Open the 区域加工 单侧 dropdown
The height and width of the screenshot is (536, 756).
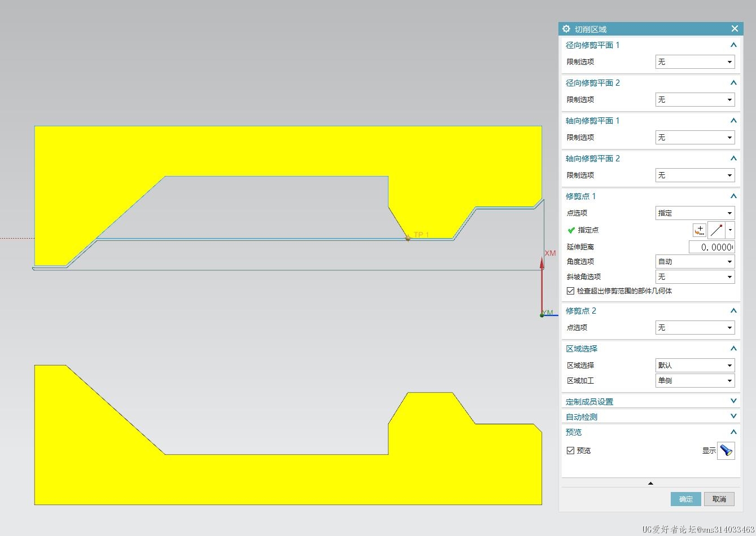695,381
